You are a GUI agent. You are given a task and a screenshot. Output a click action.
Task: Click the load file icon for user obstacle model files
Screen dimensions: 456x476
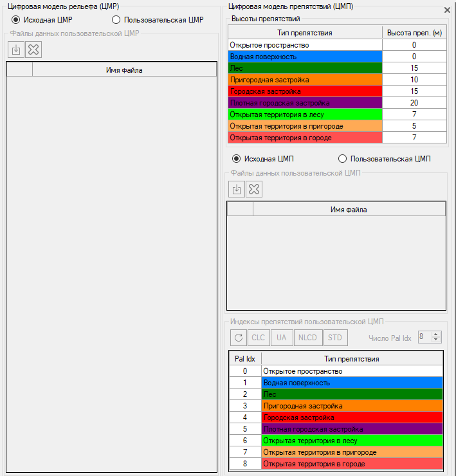point(237,189)
